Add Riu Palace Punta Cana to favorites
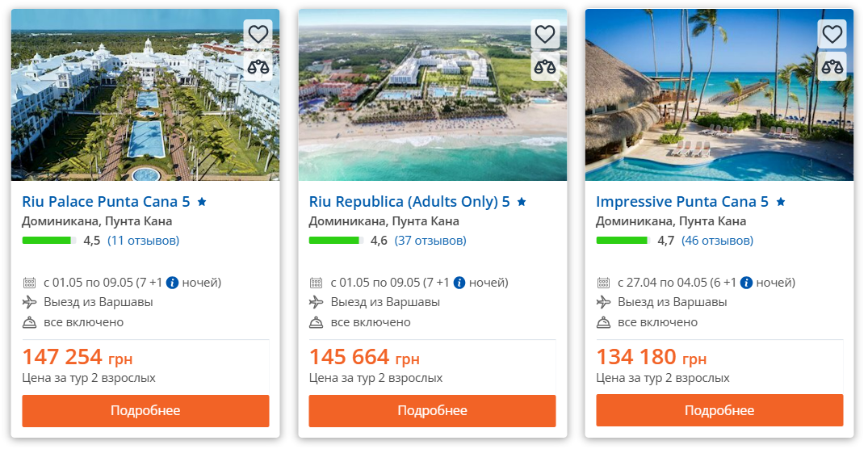This screenshot has width=868, height=449. click(258, 34)
